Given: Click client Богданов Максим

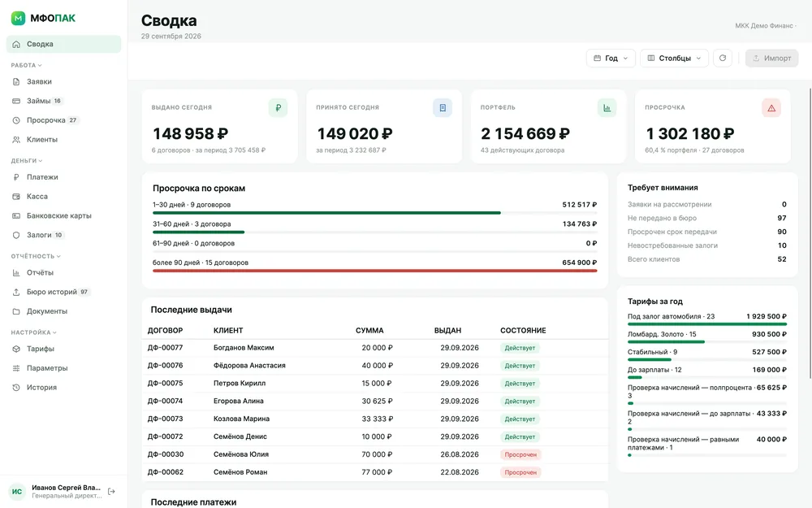Looking at the screenshot, I should coord(244,348).
